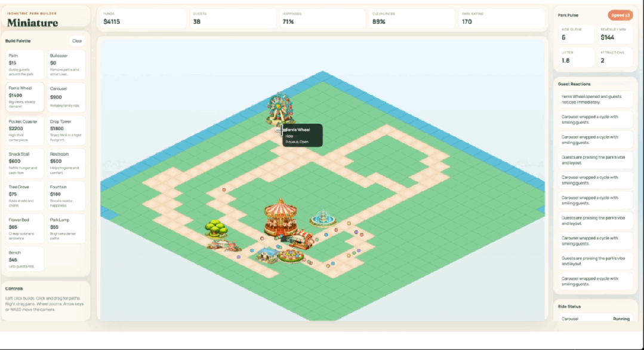The image size is (644, 350).
Task: Select the Bulldozer tool card
Action: point(66,65)
